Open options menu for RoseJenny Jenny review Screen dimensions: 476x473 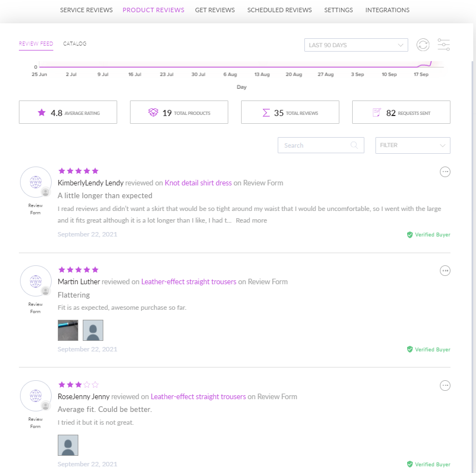[445, 386]
